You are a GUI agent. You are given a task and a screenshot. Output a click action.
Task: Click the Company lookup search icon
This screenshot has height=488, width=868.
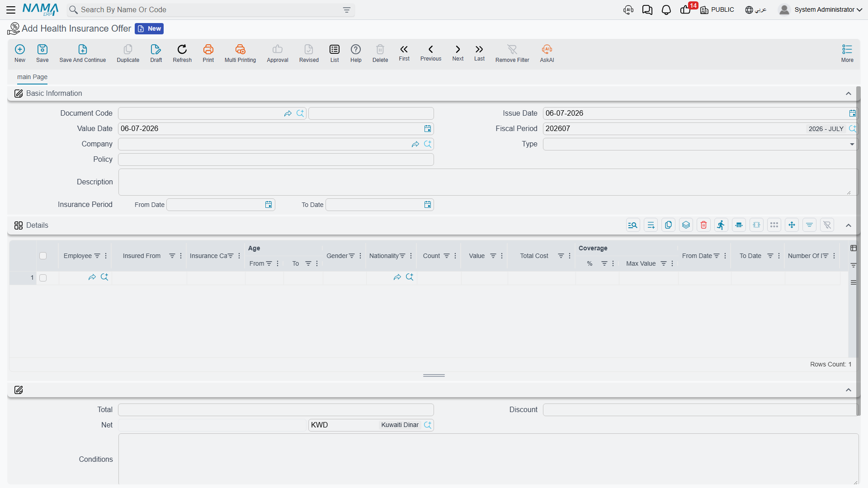click(x=428, y=144)
